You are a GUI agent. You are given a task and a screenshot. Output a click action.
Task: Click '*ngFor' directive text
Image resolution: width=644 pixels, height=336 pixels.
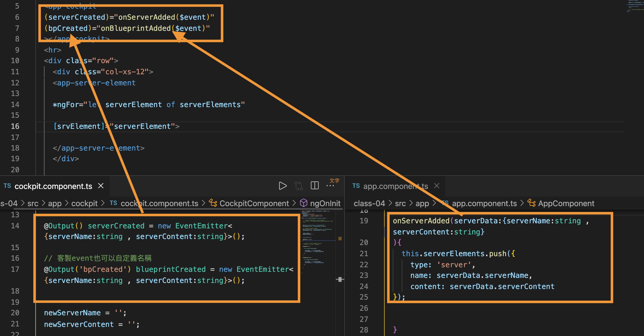(x=66, y=105)
